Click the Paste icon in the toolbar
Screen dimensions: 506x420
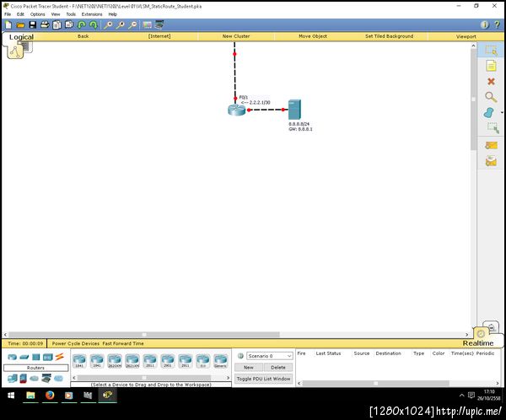pyautogui.click(x=69, y=24)
